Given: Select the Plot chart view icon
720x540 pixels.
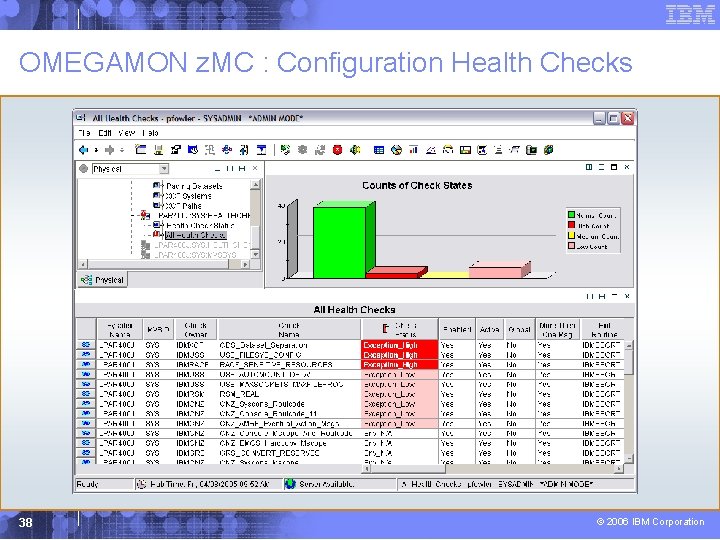Looking at the screenshot, I should (431, 150).
